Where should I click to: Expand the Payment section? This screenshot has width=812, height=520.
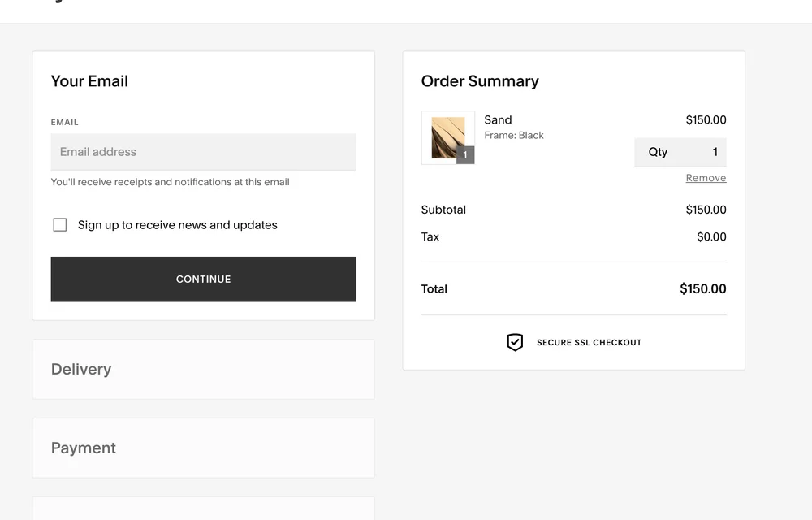coord(204,448)
